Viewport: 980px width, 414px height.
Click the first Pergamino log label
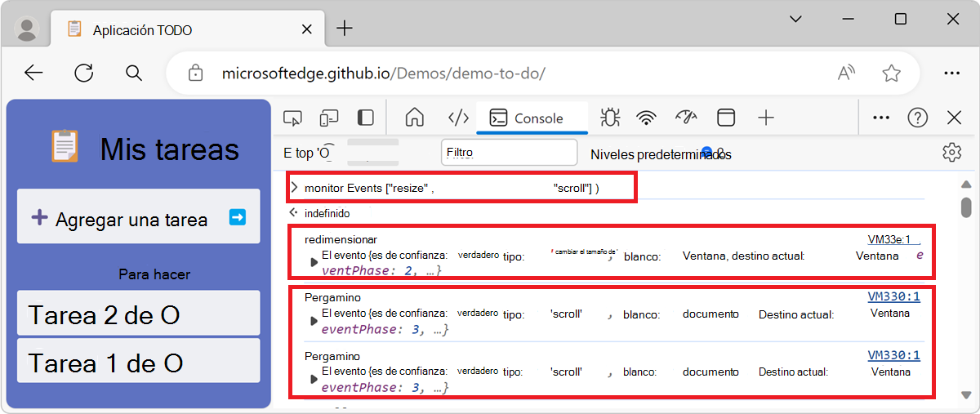332,298
